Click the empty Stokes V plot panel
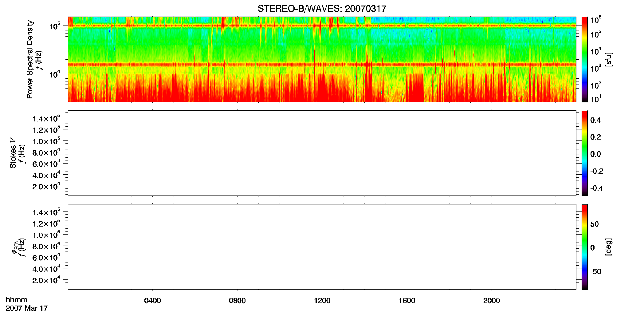644x332 pixels. (322, 153)
